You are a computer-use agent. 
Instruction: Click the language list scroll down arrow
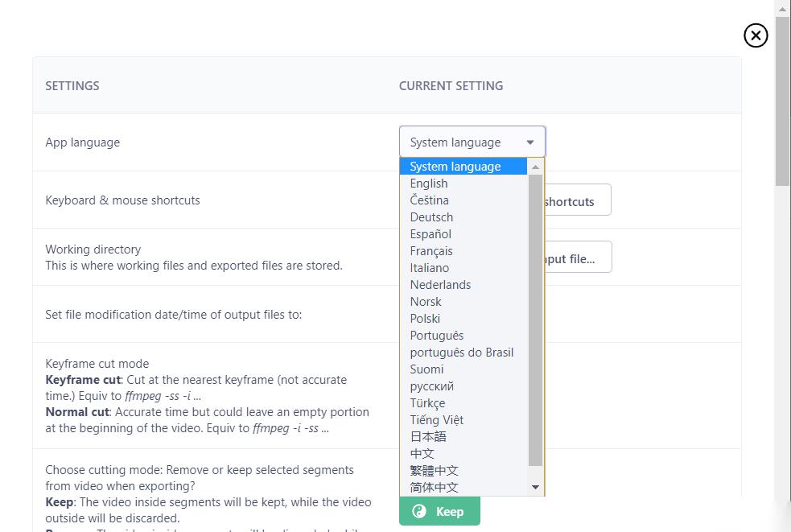(535, 487)
